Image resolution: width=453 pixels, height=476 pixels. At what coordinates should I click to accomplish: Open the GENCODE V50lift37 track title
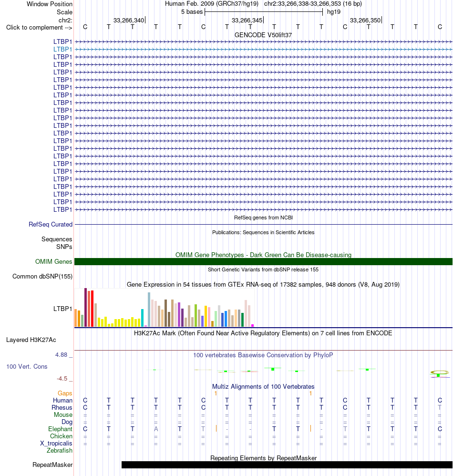[x=263, y=35]
